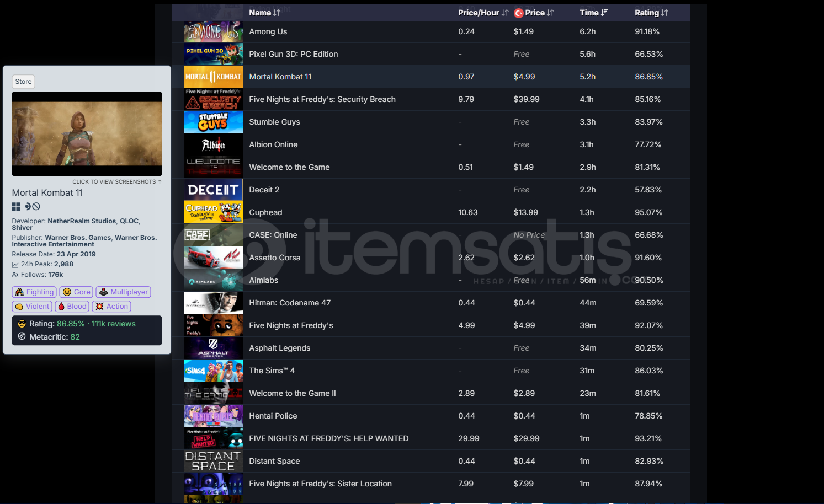Click the Albion Online game logo
The width and height of the screenshot is (824, 504).
point(213,144)
